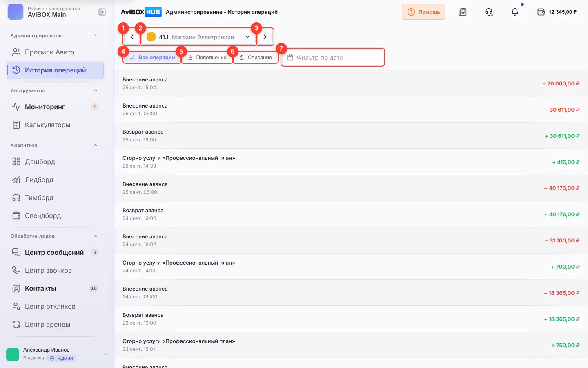This screenshot has height=368, width=588.
Task: Open Лидборд in sidebar
Action: click(55, 180)
